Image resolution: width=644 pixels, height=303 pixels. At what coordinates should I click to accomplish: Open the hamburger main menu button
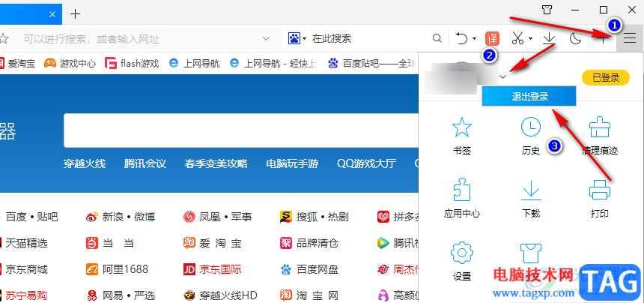click(629, 39)
